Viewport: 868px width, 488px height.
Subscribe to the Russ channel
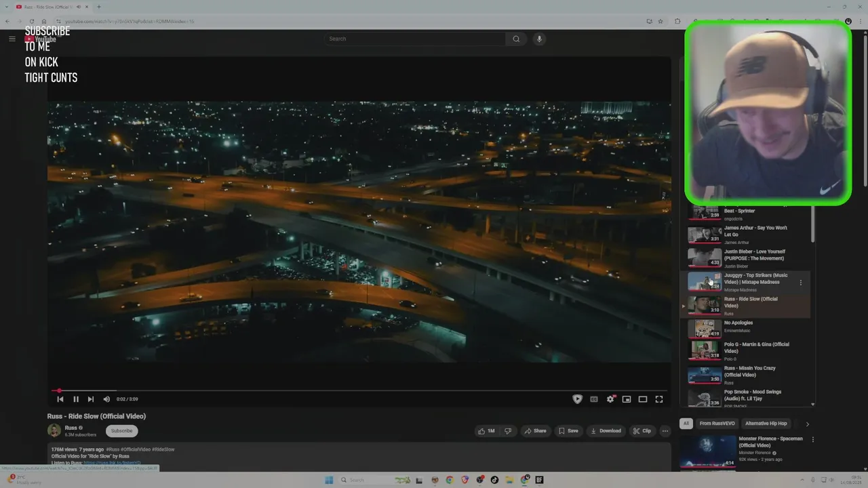[x=122, y=430]
